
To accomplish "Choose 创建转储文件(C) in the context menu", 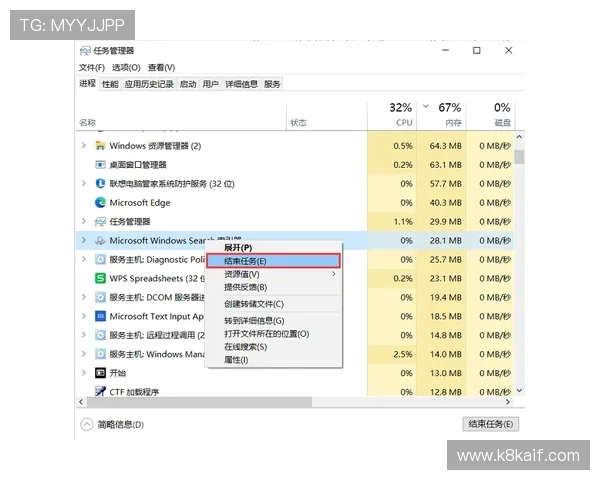I will (x=274, y=304).
